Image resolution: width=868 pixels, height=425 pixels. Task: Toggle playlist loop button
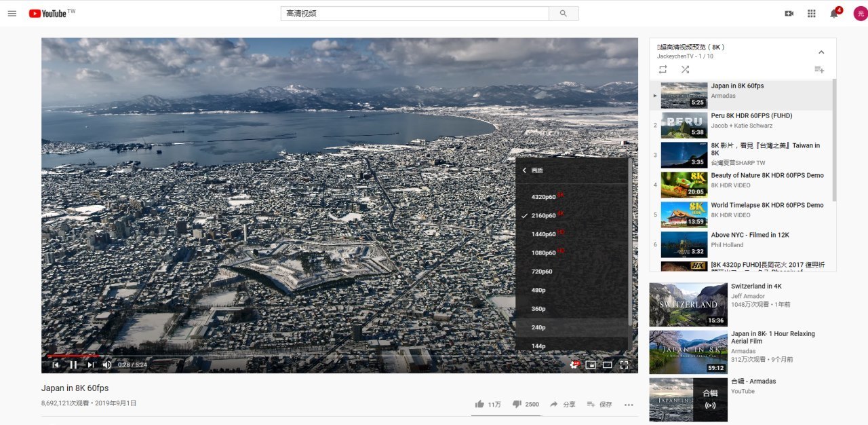[663, 69]
